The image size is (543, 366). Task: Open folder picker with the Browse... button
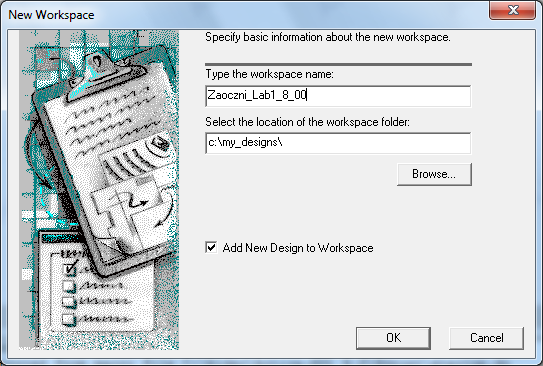pyautogui.click(x=434, y=174)
